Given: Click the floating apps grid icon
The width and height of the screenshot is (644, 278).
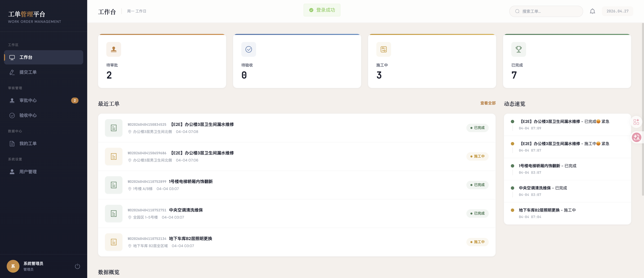Looking at the screenshot, I should tap(636, 122).
